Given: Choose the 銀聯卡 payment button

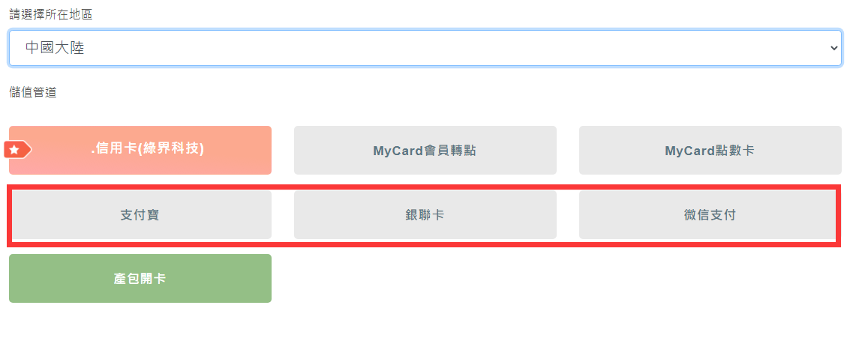Looking at the screenshot, I should click(425, 215).
